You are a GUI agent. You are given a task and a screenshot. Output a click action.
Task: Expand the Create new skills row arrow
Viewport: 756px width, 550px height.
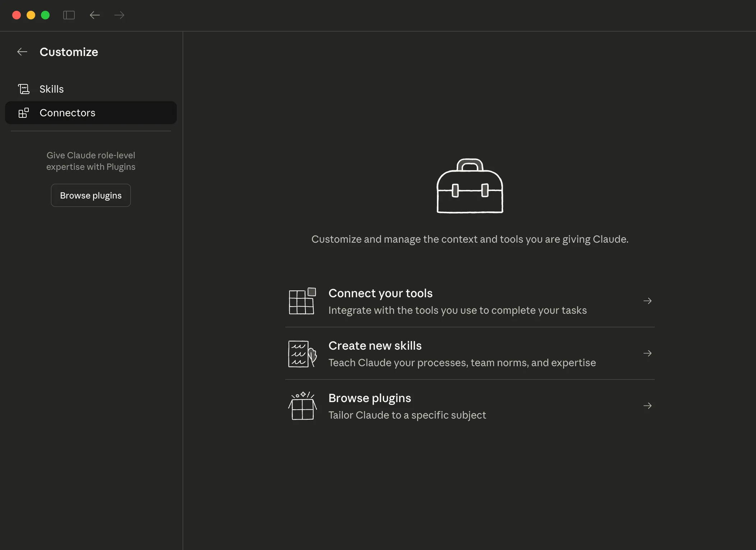[x=647, y=353]
